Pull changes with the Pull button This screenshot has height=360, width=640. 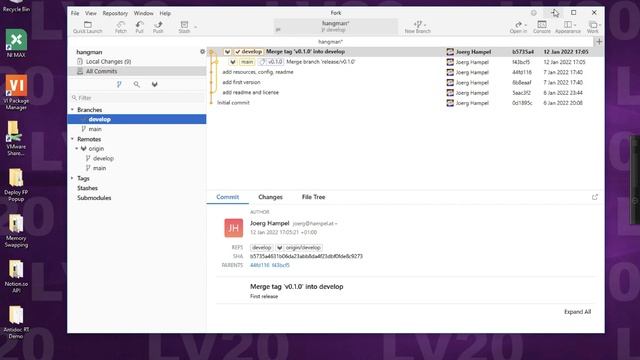[x=139, y=27]
